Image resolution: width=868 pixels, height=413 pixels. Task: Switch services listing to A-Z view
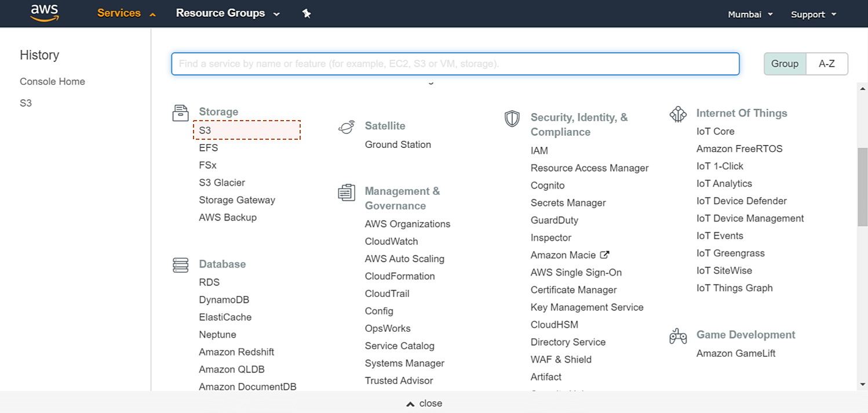click(x=827, y=64)
